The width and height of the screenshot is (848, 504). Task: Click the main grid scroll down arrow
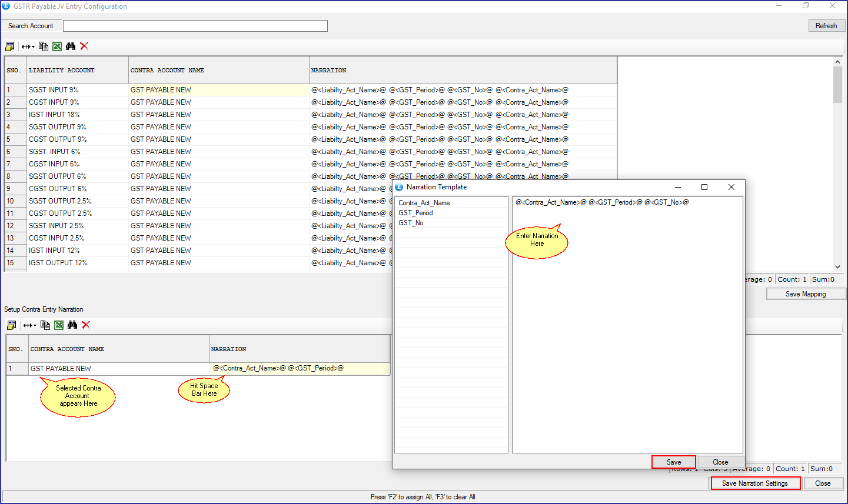pos(837,267)
